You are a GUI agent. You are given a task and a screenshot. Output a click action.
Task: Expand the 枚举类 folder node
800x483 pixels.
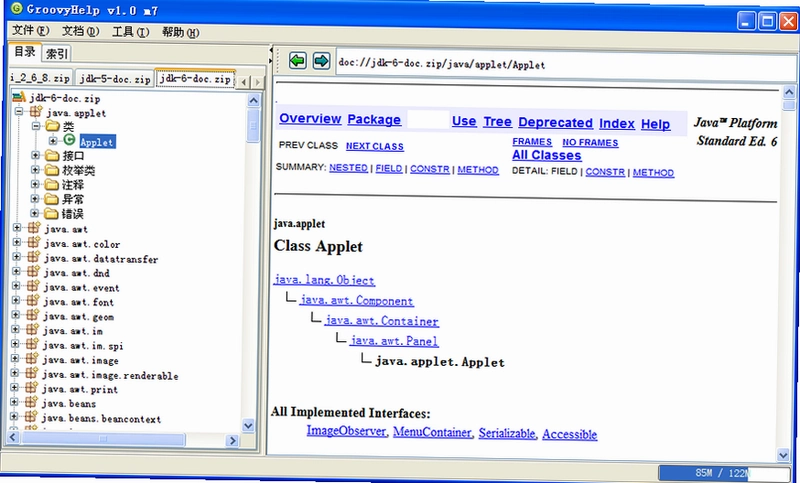click(x=35, y=169)
